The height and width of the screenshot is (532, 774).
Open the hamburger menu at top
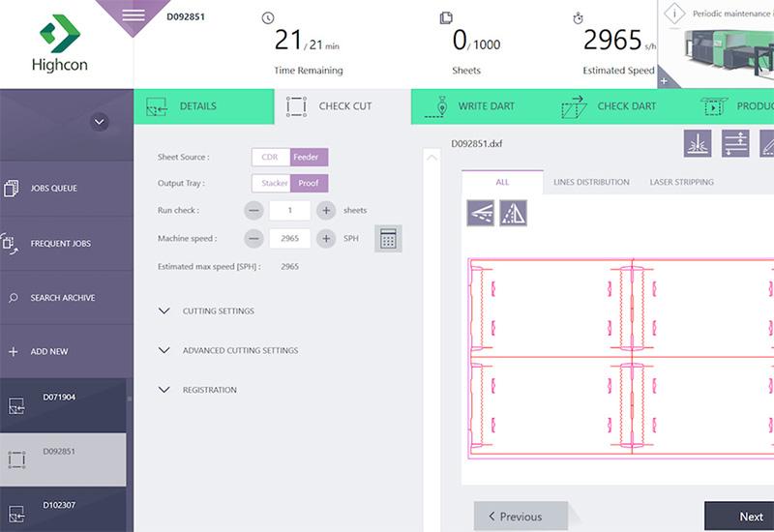tap(133, 15)
